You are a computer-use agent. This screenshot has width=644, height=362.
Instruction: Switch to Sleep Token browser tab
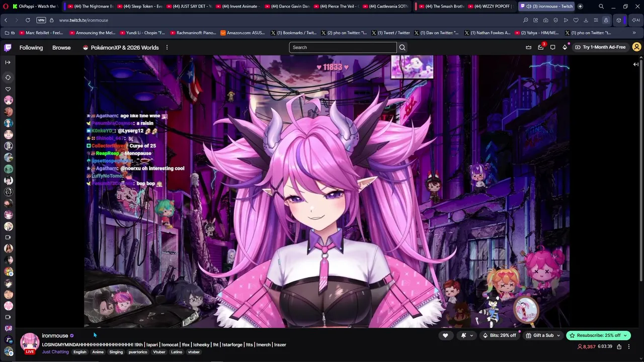tap(140, 6)
